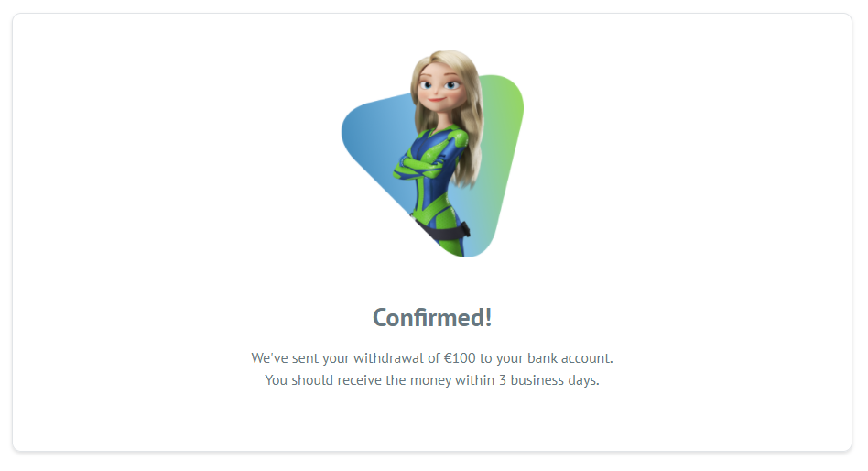Click the exclamation mark after Confirmed

tap(488, 317)
